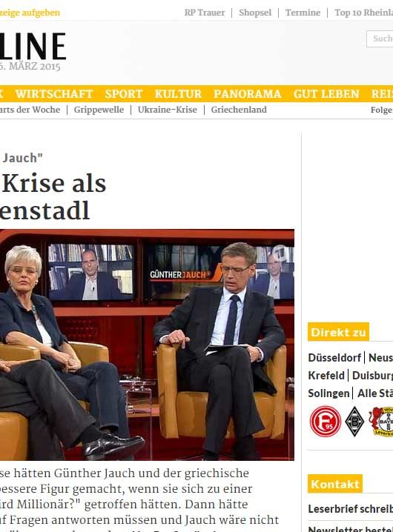Open the Günther Jauch studio photo
The width and height of the screenshot is (393, 532).
[147, 345]
